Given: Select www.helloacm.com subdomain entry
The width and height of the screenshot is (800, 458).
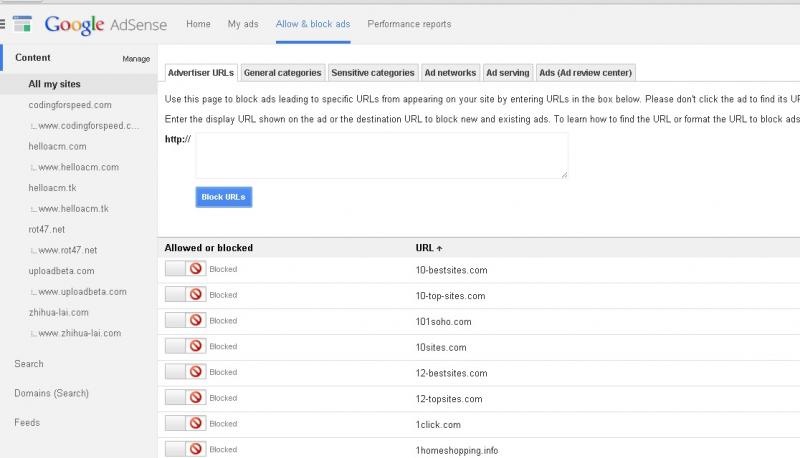Looking at the screenshot, I should click(79, 167).
